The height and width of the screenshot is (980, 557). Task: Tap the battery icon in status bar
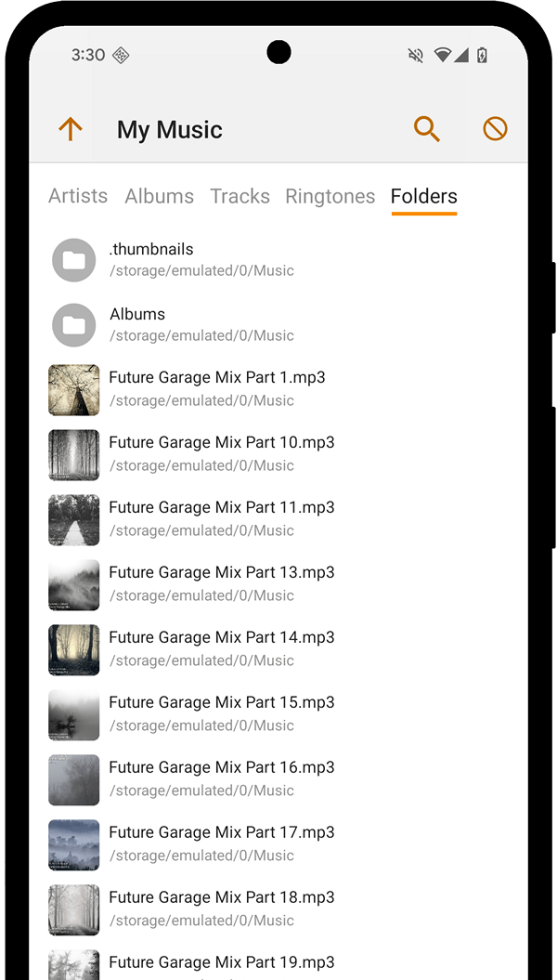pos(482,55)
